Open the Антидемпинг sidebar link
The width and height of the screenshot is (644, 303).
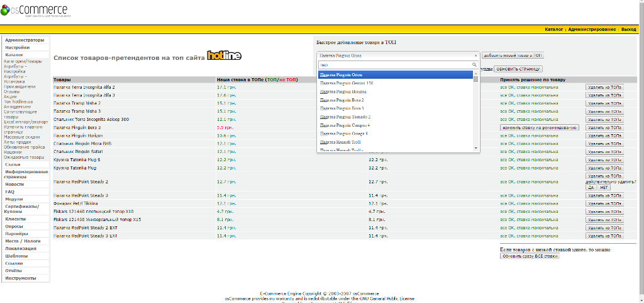[x=18, y=106]
